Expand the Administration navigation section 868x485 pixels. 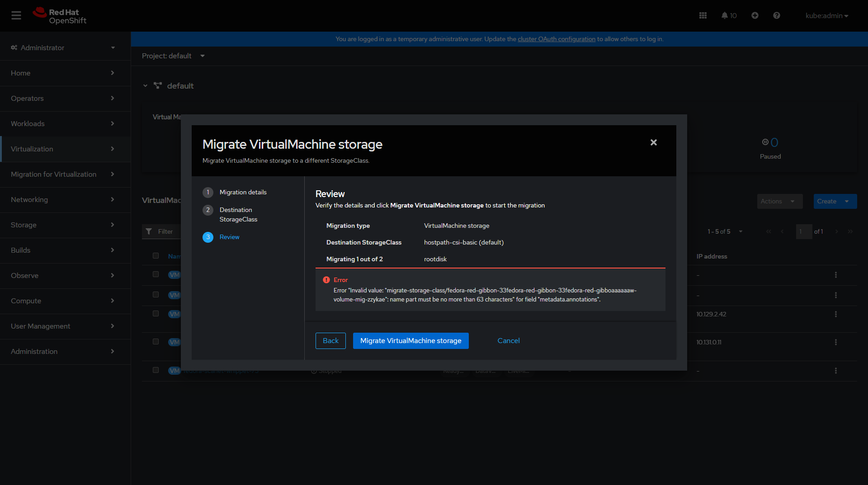[65, 352]
